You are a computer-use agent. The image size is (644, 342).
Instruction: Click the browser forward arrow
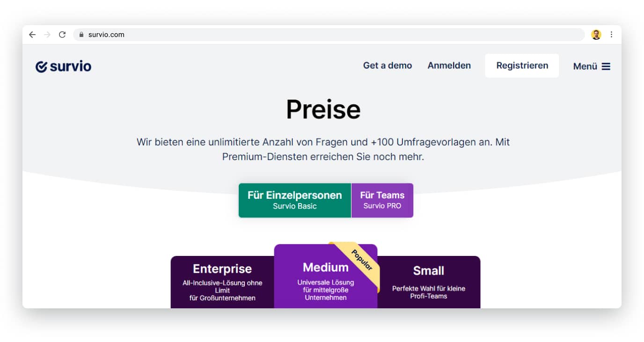[x=47, y=35]
